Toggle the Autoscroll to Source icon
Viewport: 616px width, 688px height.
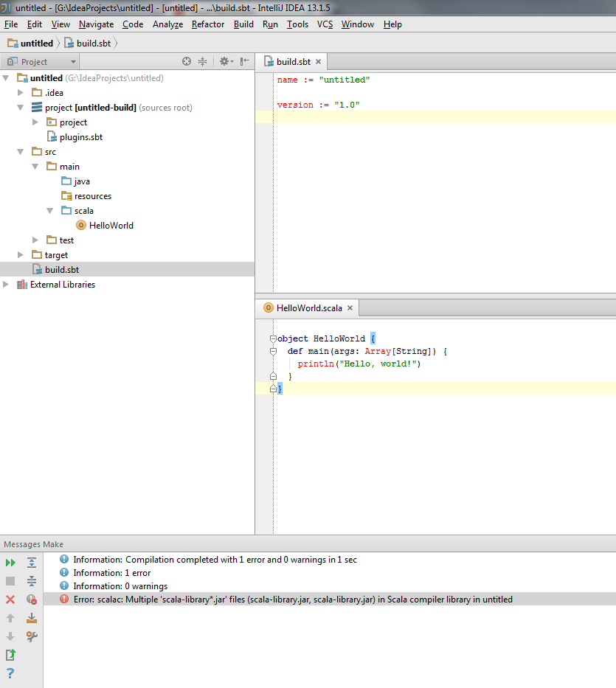click(32, 618)
